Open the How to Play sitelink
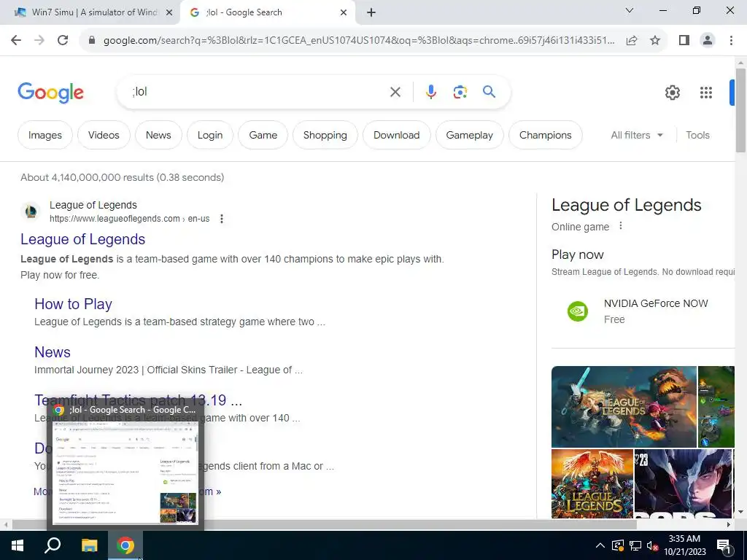The width and height of the screenshot is (747, 560). click(x=74, y=304)
